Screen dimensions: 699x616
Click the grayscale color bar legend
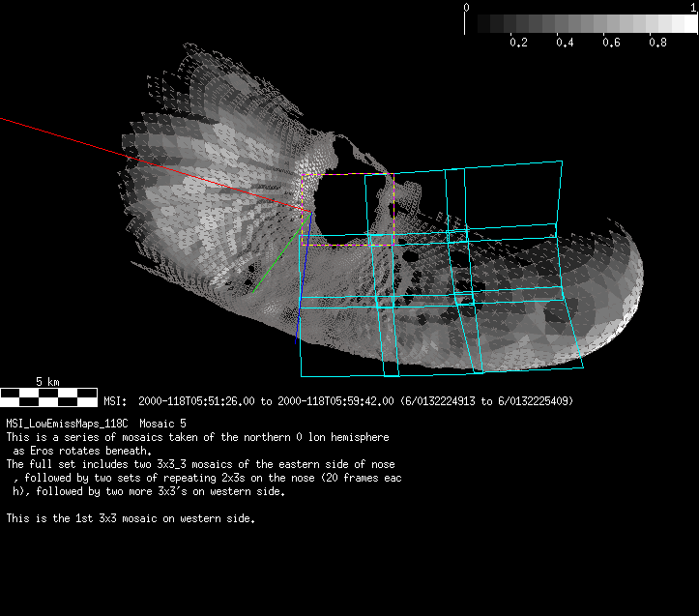(581, 23)
